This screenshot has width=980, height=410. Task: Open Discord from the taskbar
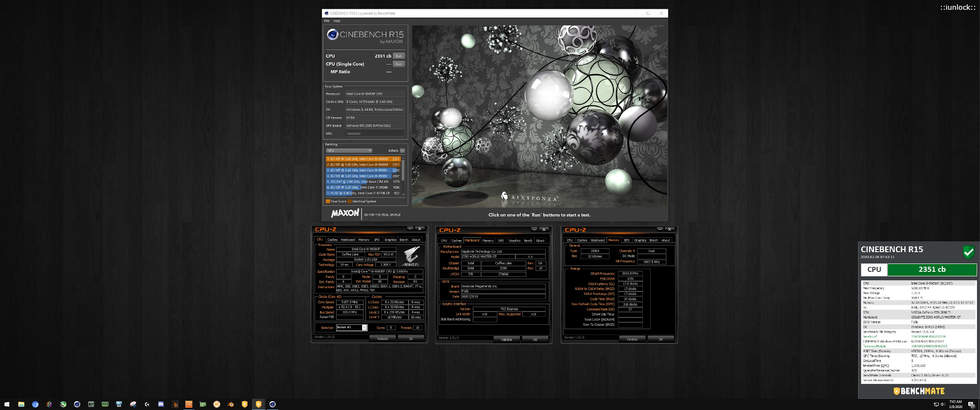pyautogui.click(x=161, y=404)
